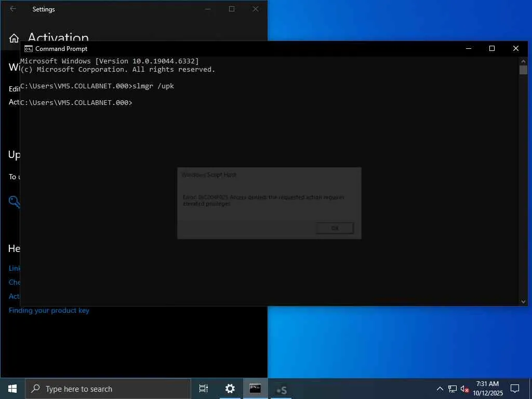532x399 pixels.
Task: Click the Activation heading in Settings
Action: pos(58,37)
